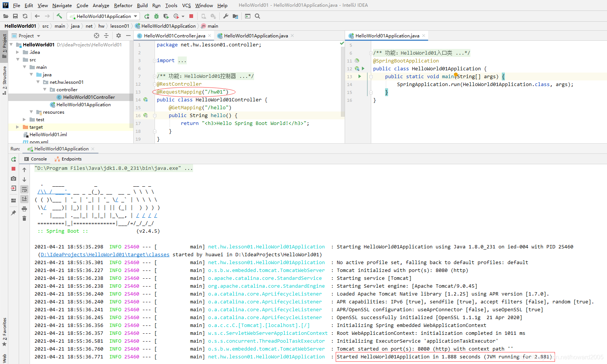Collapse the src folder
607x364 pixels.
pyautogui.click(x=18, y=59)
